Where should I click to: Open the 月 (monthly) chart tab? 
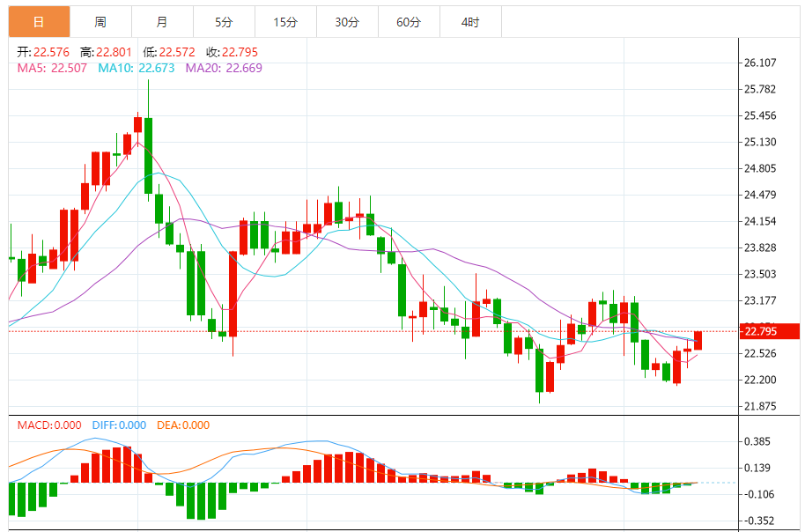click(x=162, y=22)
